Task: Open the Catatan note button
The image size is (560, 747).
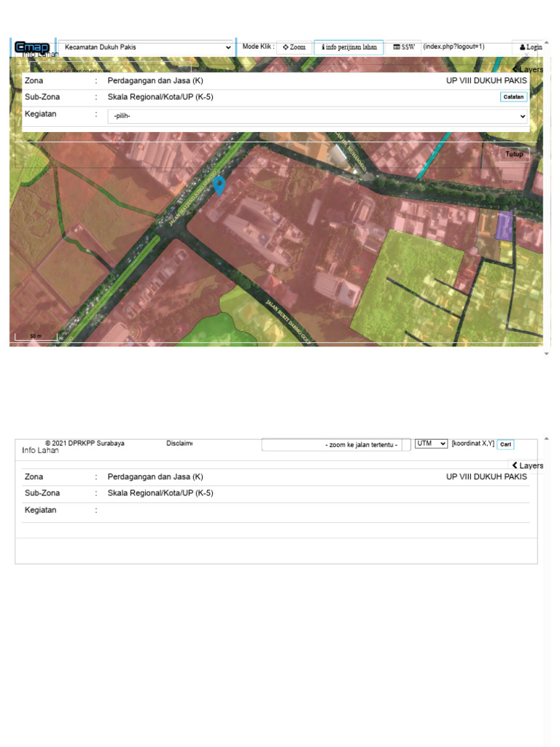Action: click(x=513, y=97)
